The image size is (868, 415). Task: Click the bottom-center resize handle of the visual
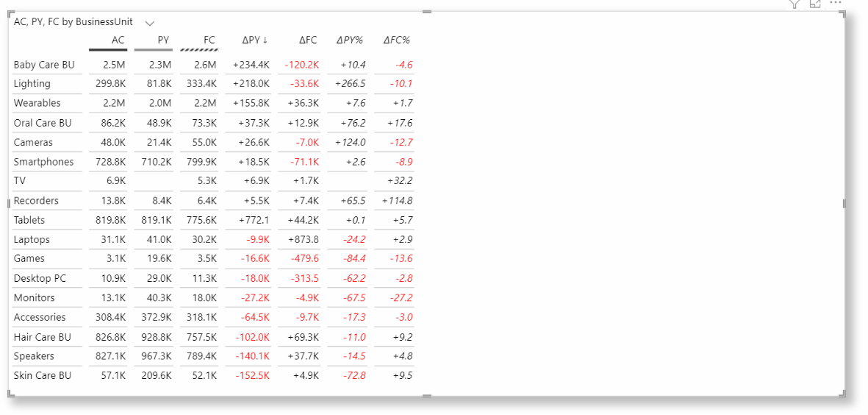427,395
